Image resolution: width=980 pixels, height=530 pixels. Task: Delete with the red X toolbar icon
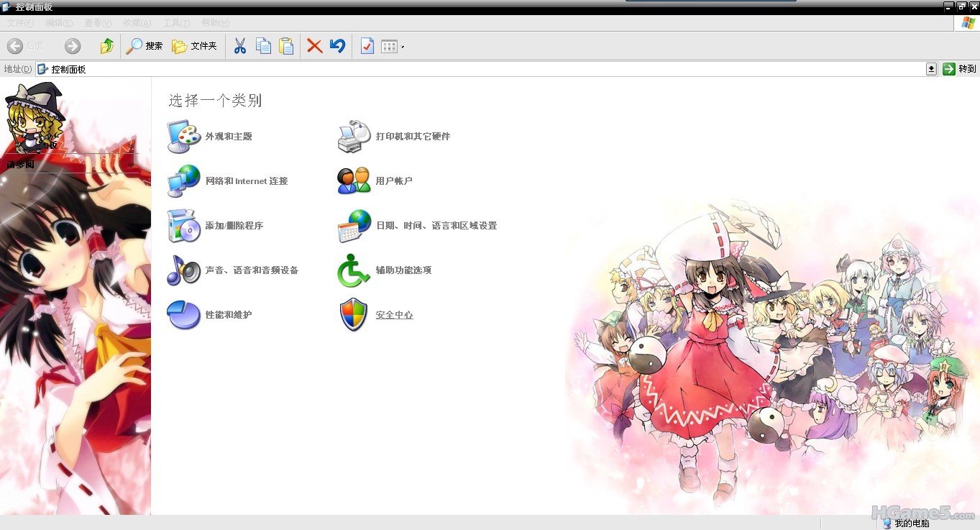pos(314,46)
